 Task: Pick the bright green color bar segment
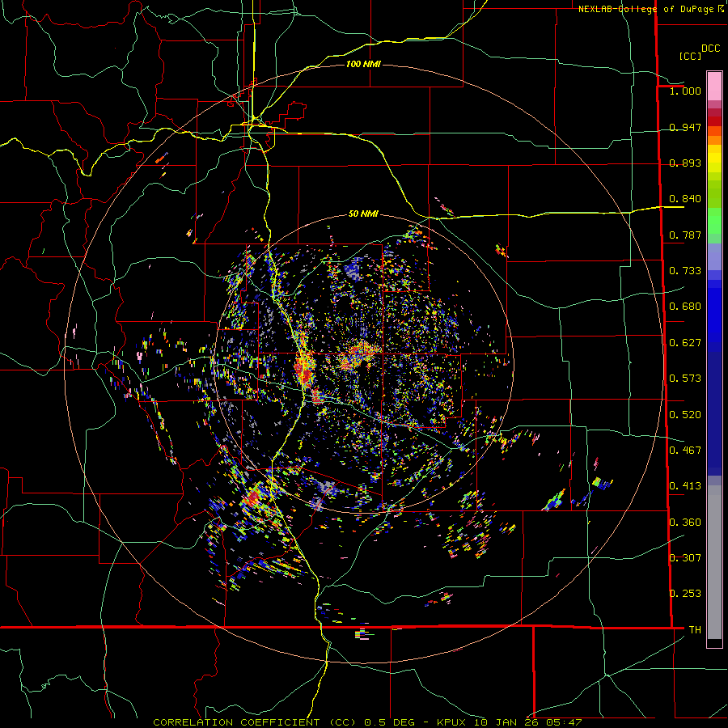pyautogui.click(x=714, y=221)
